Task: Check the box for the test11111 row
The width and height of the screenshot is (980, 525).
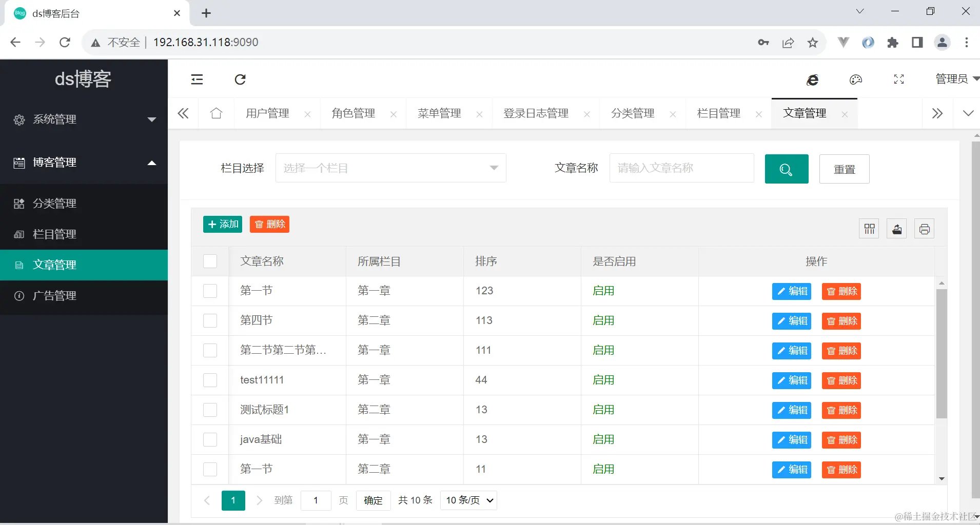Action: 210,380
